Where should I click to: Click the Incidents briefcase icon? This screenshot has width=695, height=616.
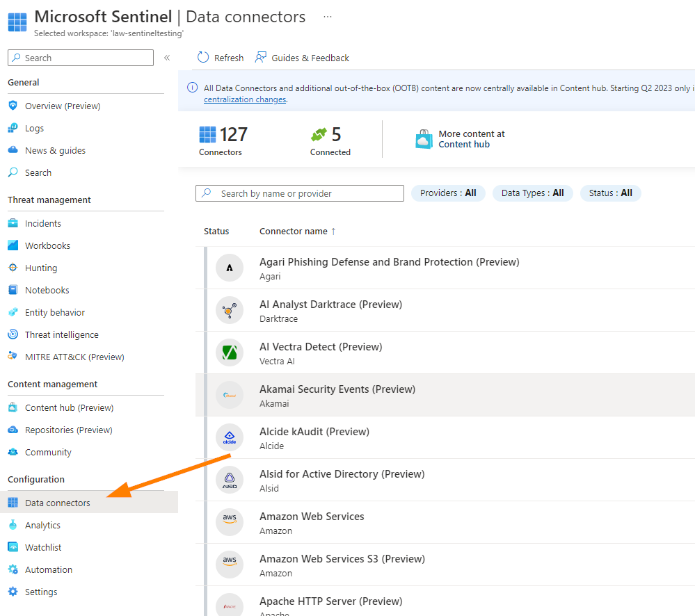[13, 223]
